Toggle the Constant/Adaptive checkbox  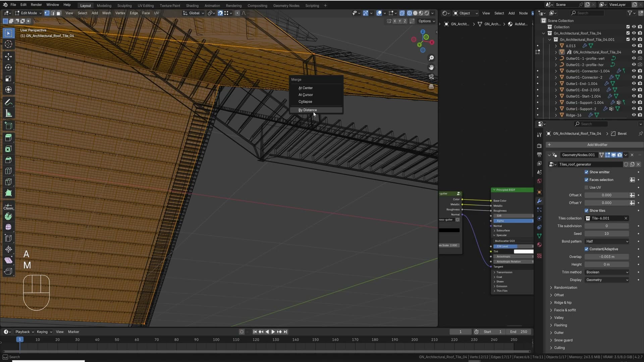(x=586, y=249)
